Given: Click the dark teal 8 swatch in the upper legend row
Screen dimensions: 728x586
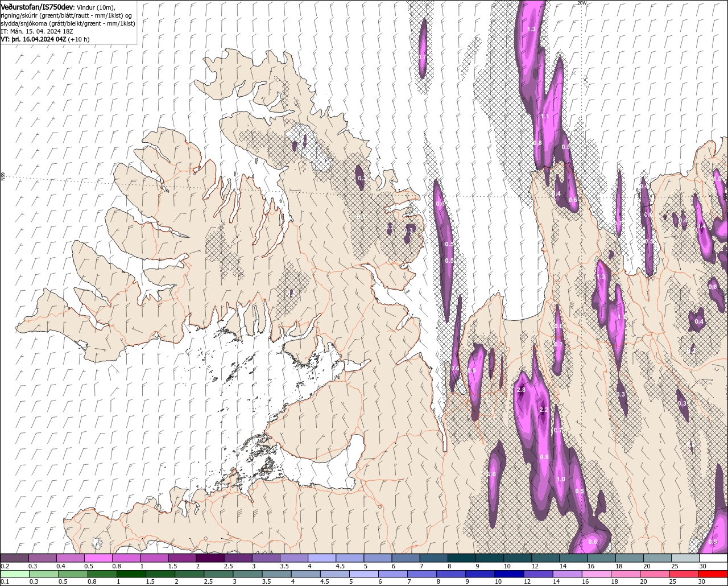Looking at the screenshot, I should click(462, 558).
